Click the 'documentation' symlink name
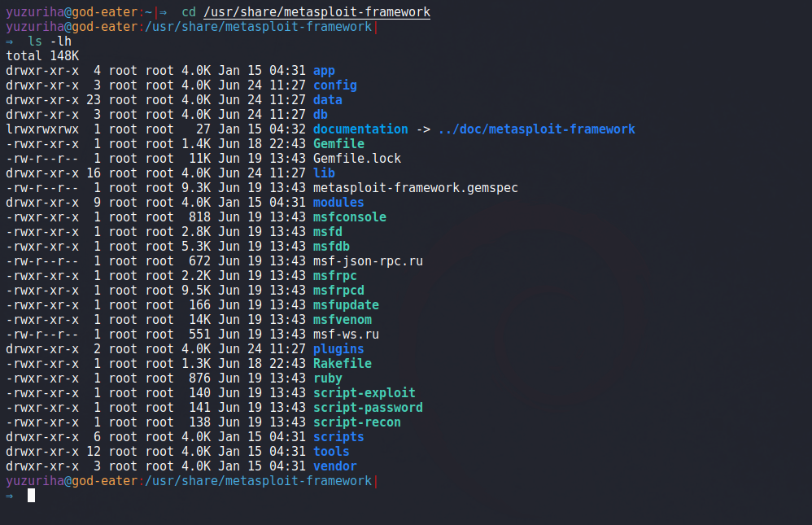The width and height of the screenshot is (812, 525). point(360,129)
